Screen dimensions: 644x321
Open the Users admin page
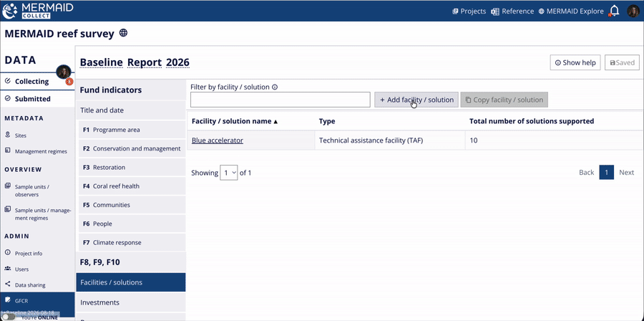(21, 269)
